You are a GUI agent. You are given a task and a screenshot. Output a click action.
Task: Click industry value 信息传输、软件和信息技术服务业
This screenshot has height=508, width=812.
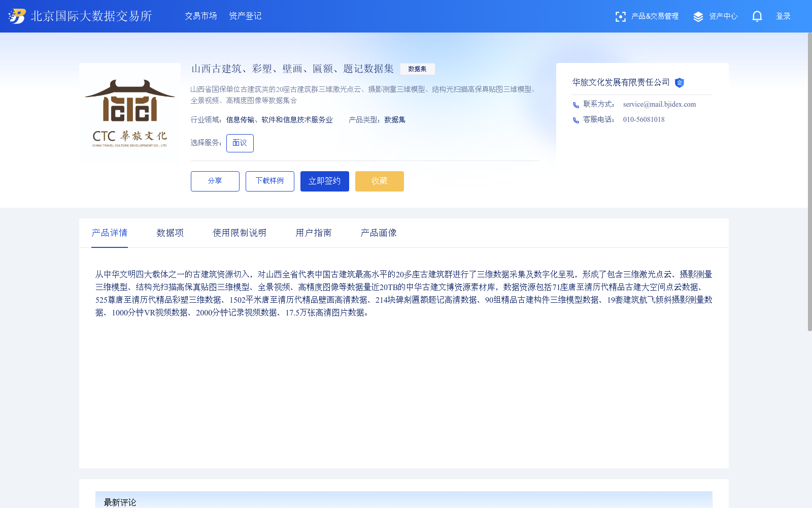(x=280, y=120)
